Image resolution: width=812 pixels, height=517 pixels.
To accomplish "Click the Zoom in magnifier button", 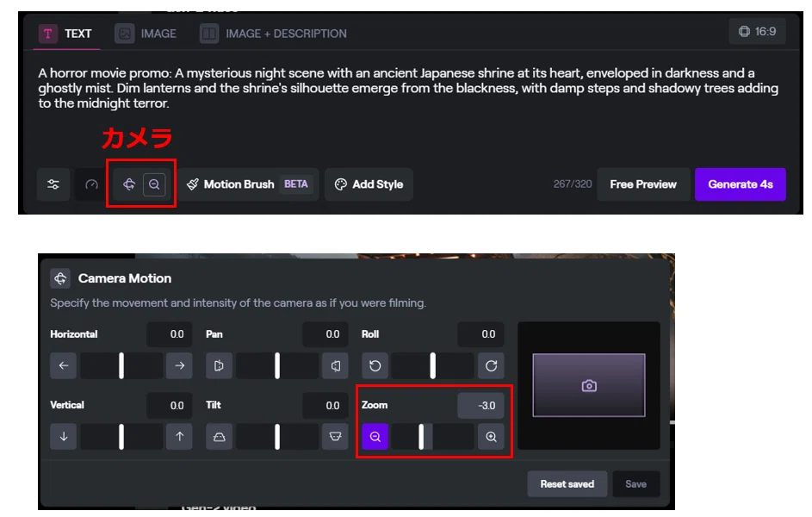I will coord(491,437).
